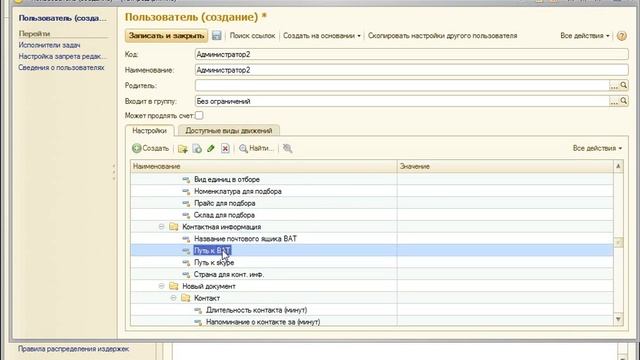Select the Номенклатура для подбора row
Viewport: 640px width, 360px height.
pyautogui.click(x=372, y=191)
